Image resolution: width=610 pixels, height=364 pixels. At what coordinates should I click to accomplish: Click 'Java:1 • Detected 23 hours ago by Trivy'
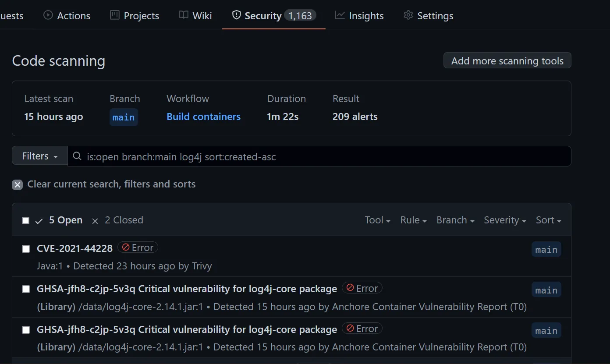pos(124,266)
